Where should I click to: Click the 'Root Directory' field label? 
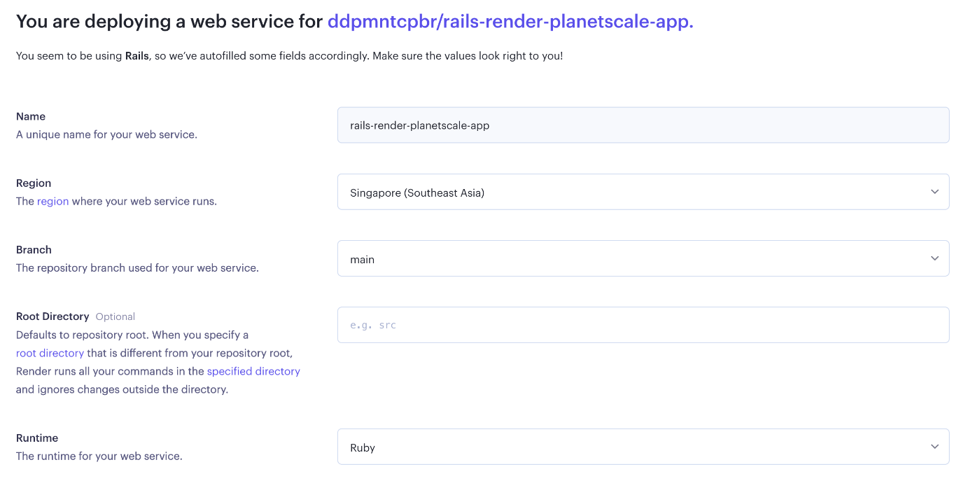(x=52, y=316)
